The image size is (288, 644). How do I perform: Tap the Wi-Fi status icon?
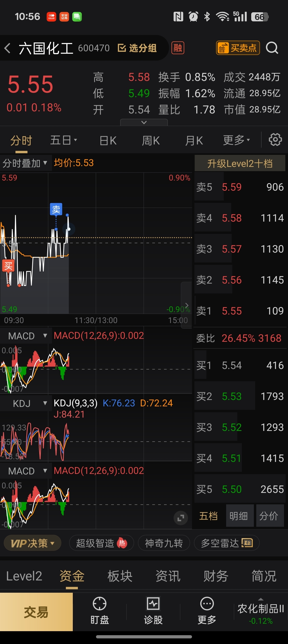[223, 17]
